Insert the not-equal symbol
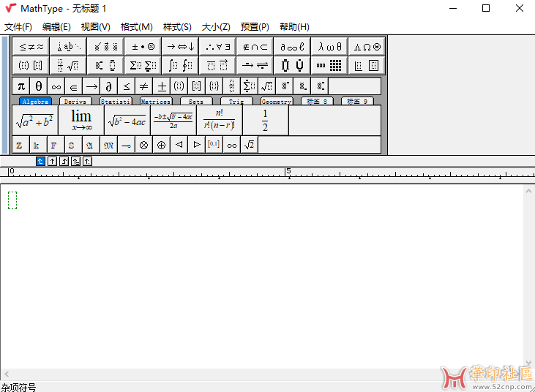 [x=144, y=86]
